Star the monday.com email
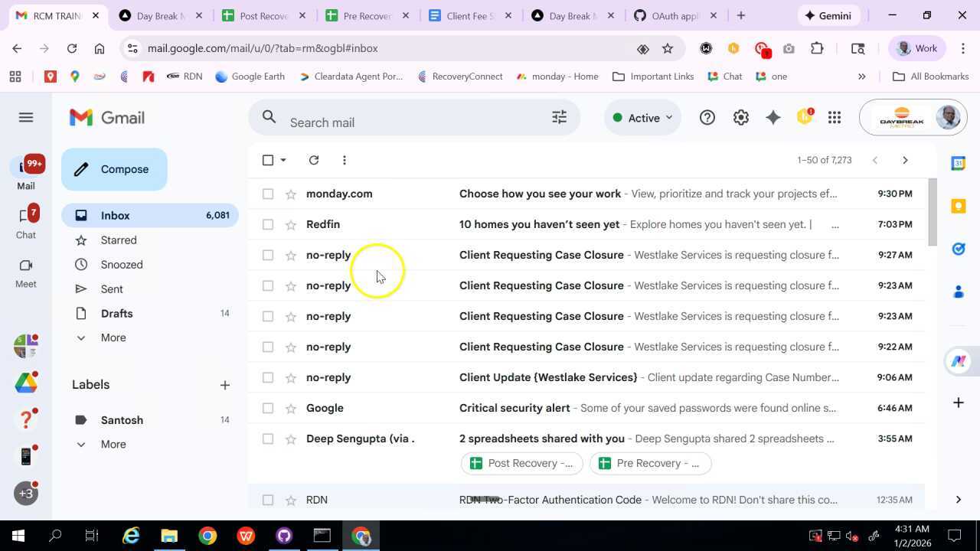Viewport: 980px width, 551px height. point(291,194)
